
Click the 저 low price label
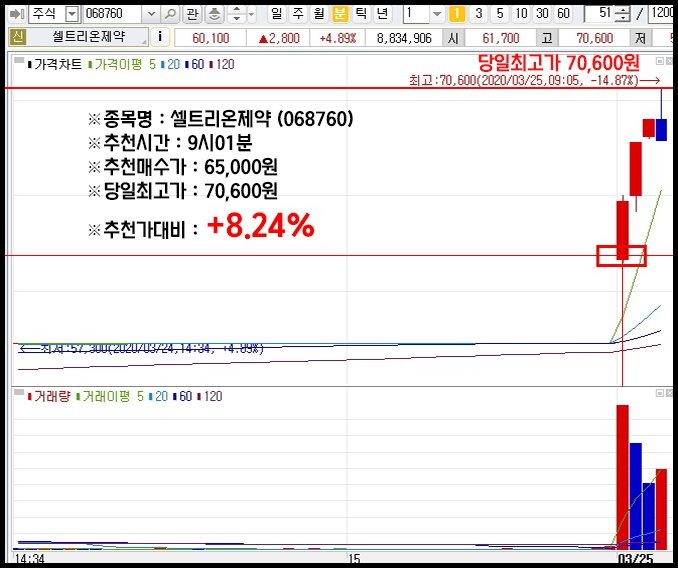(640, 38)
